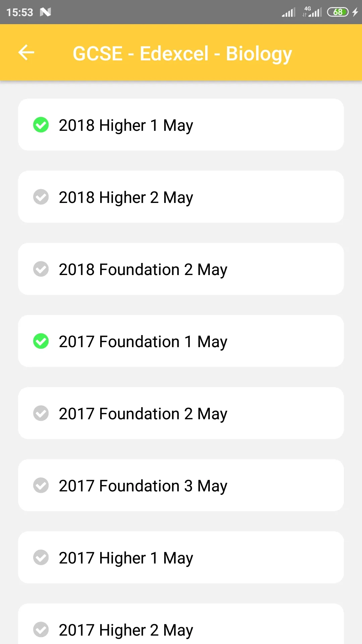Choose the 2017 Foundation 3 May paper
Screen dimensions: 362x644
coord(181,485)
